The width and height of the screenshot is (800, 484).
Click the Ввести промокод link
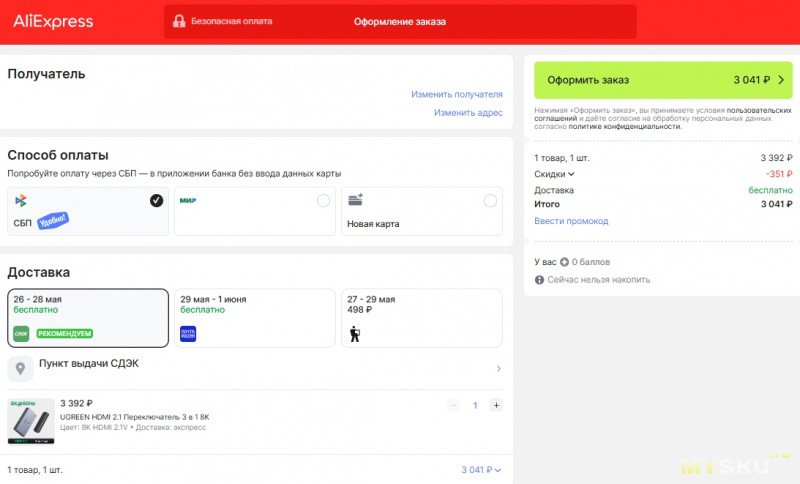(x=571, y=221)
